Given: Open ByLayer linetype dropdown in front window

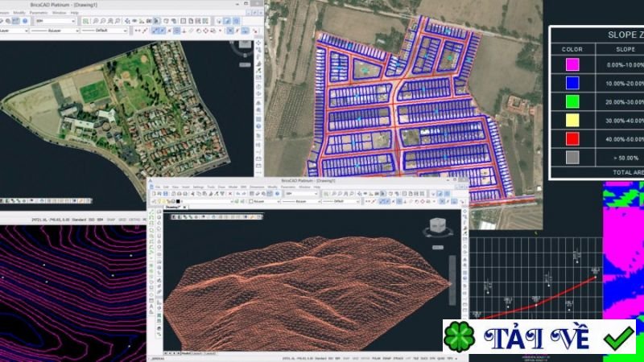Looking at the screenshot, I should (x=300, y=202).
